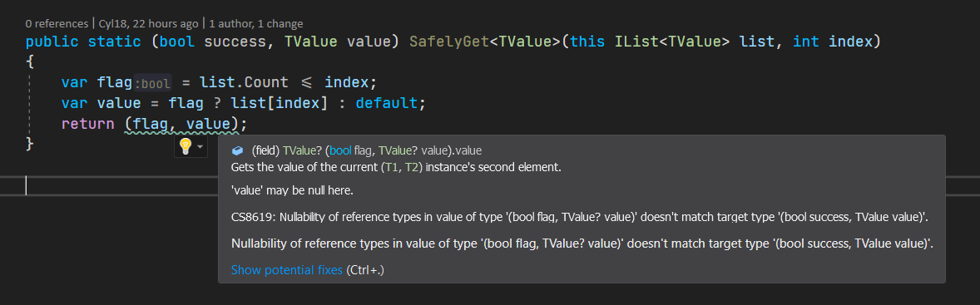Click the lightbulb quick actions icon

(186, 146)
